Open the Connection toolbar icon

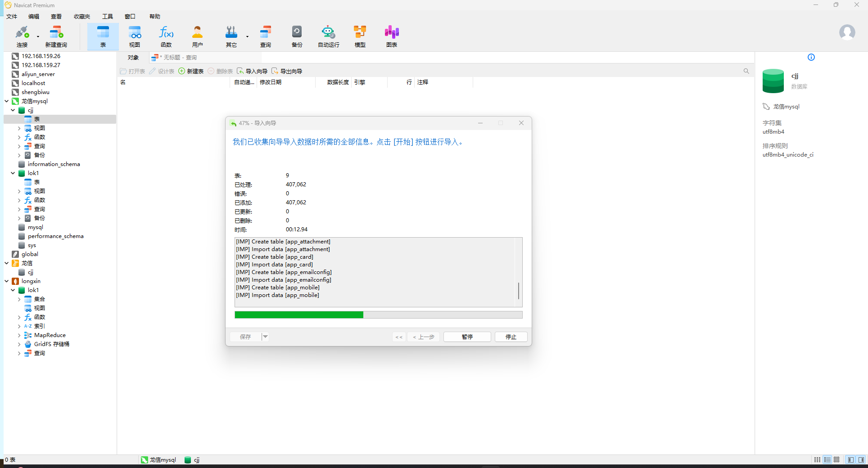click(22, 36)
